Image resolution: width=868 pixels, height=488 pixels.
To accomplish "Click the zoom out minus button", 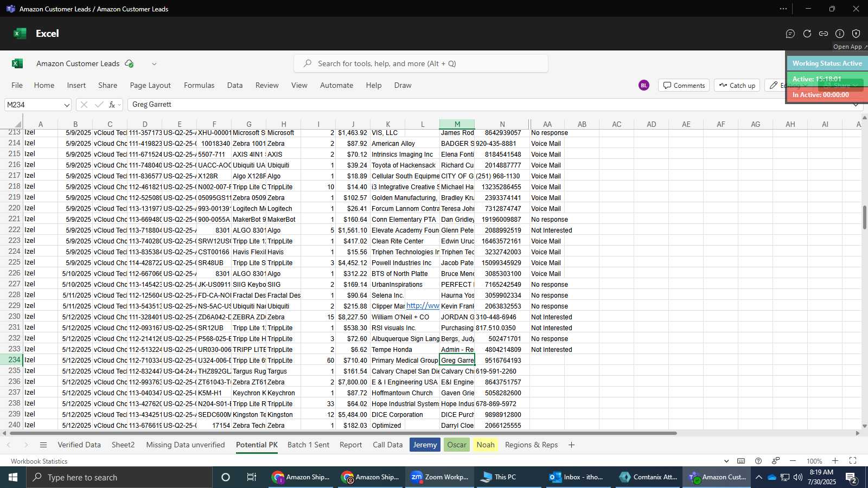I will [x=793, y=461].
